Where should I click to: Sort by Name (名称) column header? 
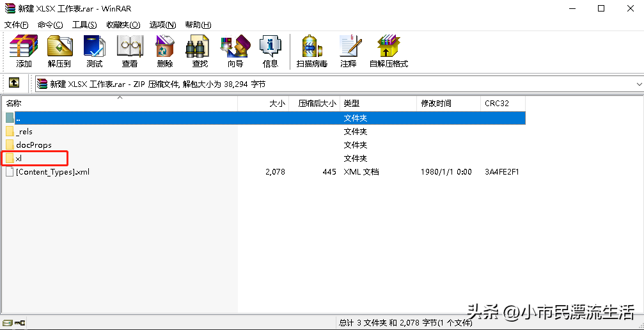tap(119, 104)
